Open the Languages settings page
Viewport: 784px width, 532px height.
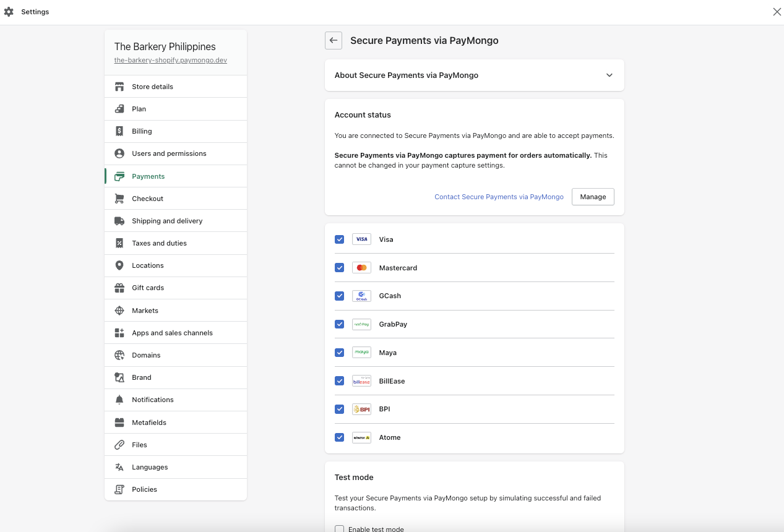(x=150, y=467)
